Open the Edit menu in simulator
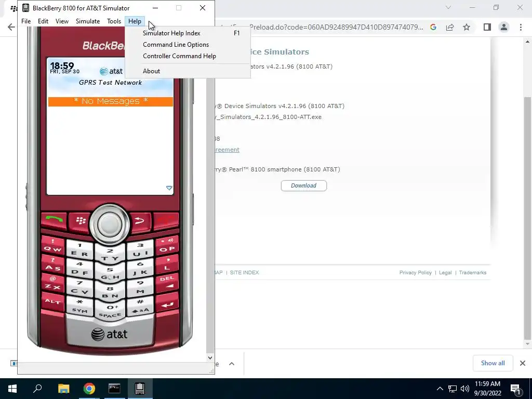The height and width of the screenshot is (399, 532). click(x=43, y=21)
